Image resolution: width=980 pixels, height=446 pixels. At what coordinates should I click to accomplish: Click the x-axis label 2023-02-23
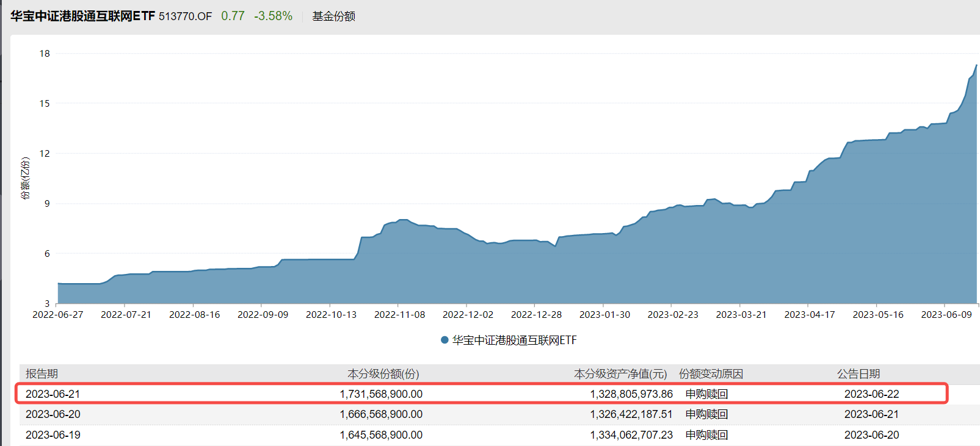point(673,315)
